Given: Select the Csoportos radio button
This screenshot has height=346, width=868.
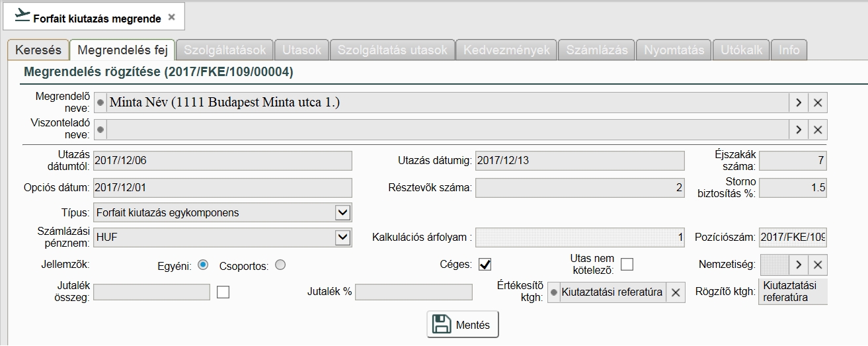Looking at the screenshot, I should (x=280, y=265).
